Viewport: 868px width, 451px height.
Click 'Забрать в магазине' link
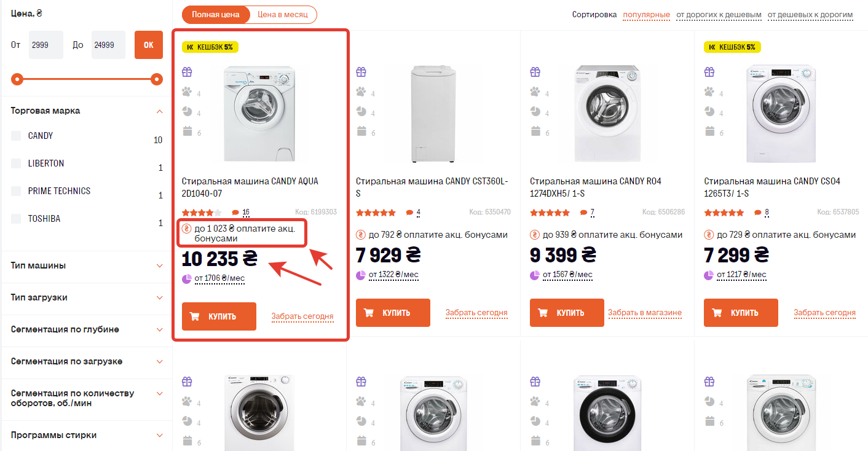(x=645, y=313)
